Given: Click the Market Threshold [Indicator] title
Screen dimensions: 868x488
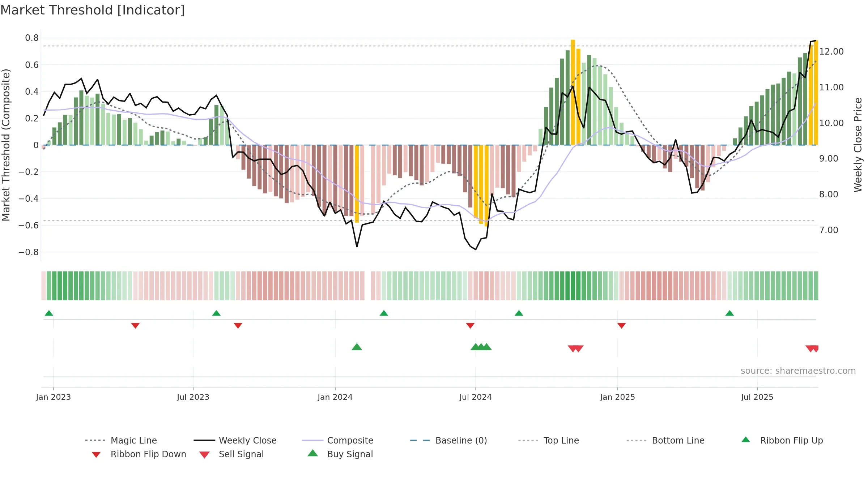Looking at the screenshot, I should tap(93, 10).
